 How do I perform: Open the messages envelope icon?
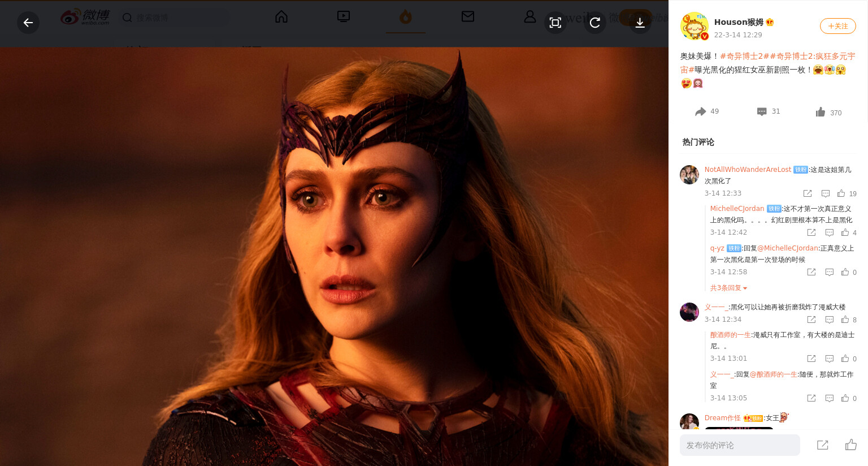point(468,16)
